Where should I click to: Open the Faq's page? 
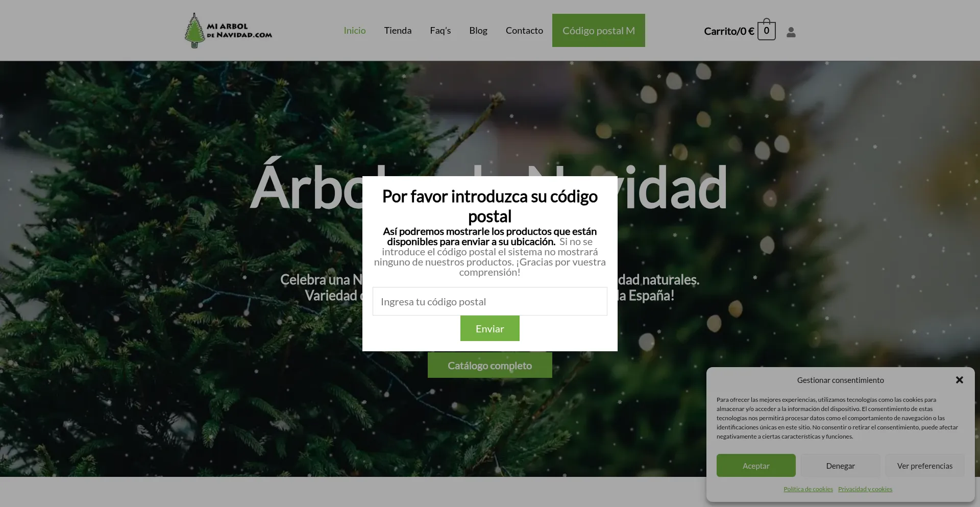click(x=440, y=31)
